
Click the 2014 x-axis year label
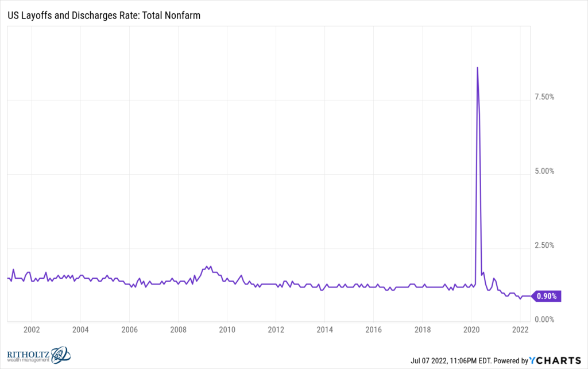pyautogui.click(x=324, y=329)
